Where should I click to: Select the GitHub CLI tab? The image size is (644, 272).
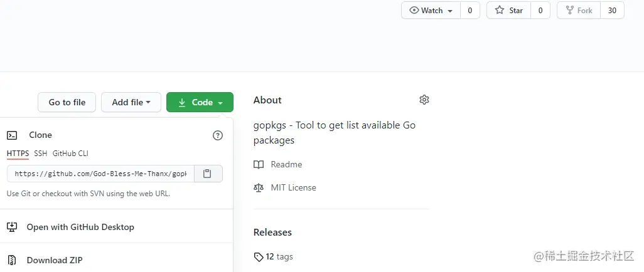tap(70, 153)
